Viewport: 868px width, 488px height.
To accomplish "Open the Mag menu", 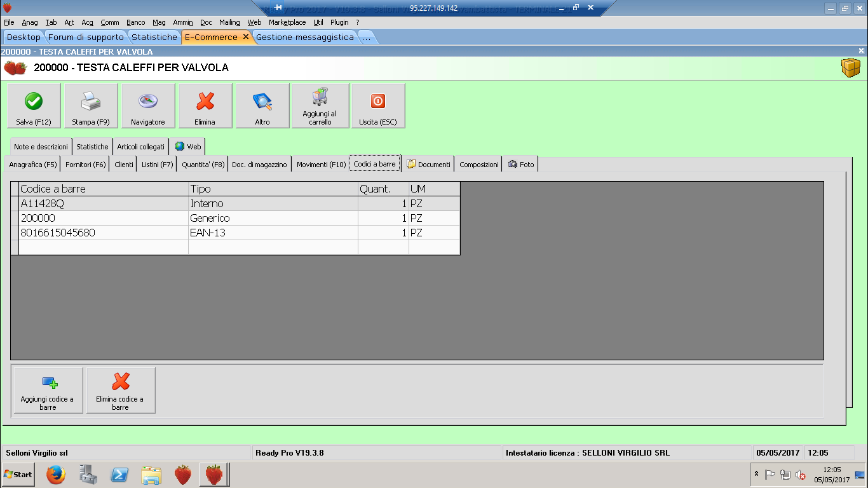I will 159,22.
